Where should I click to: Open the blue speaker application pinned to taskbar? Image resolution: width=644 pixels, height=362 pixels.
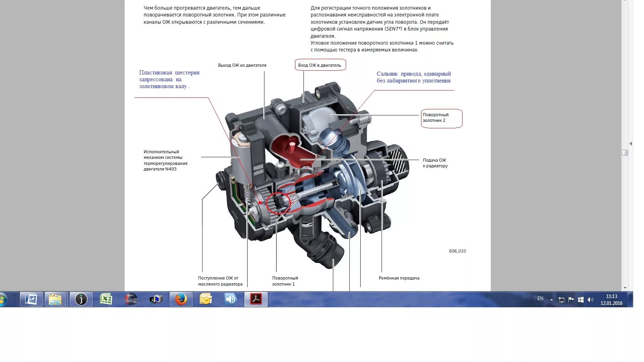pos(230,299)
